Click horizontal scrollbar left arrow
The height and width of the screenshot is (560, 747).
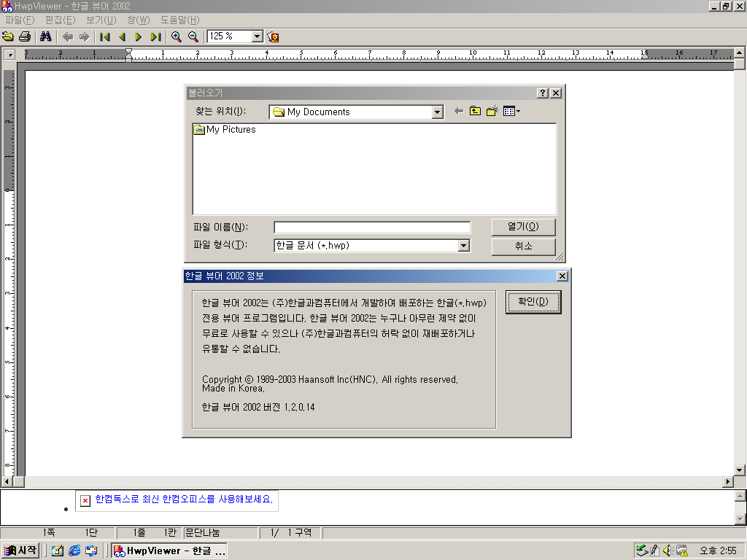click(x=7, y=481)
